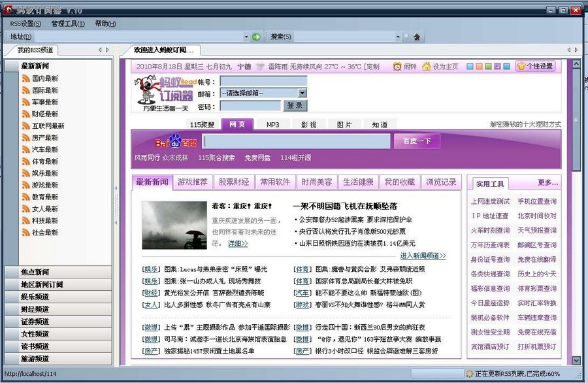Expand the 财经频道 section
Viewport: 588px width, 383px height.
(59, 309)
